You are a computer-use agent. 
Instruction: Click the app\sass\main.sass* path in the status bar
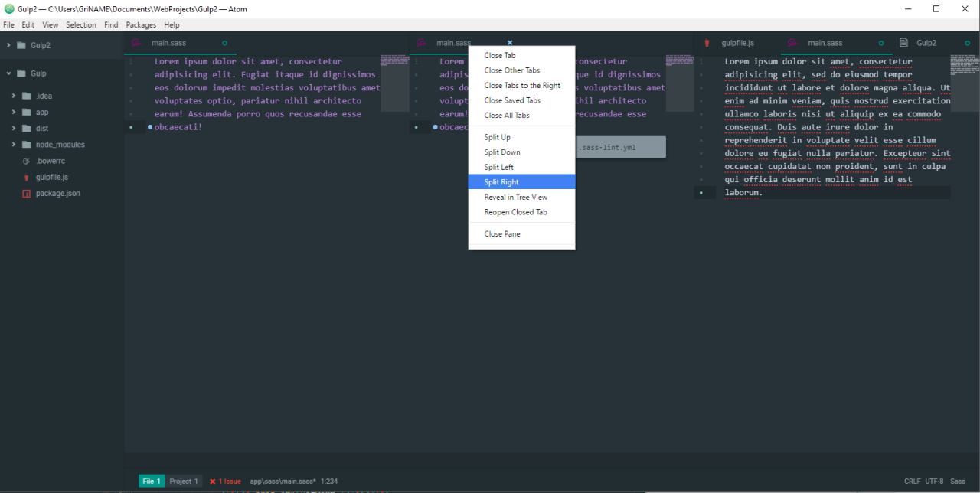[283, 482]
